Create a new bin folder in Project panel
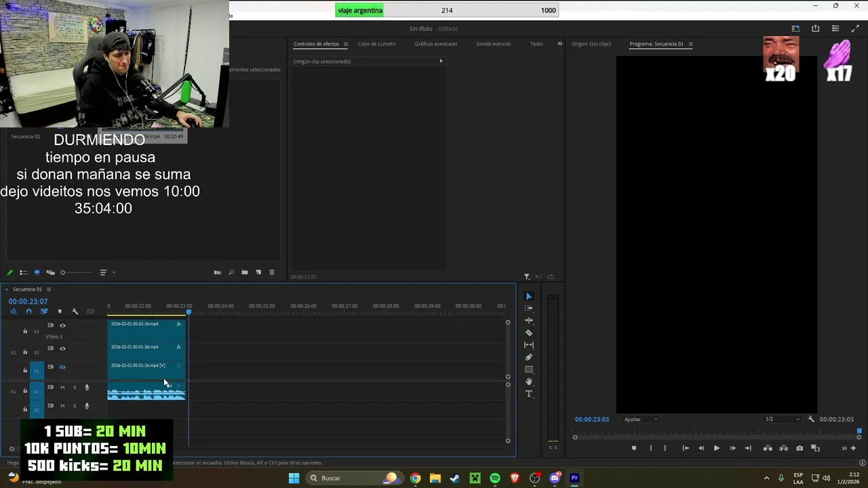The height and width of the screenshot is (488, 868). click(x=245, y=272)
